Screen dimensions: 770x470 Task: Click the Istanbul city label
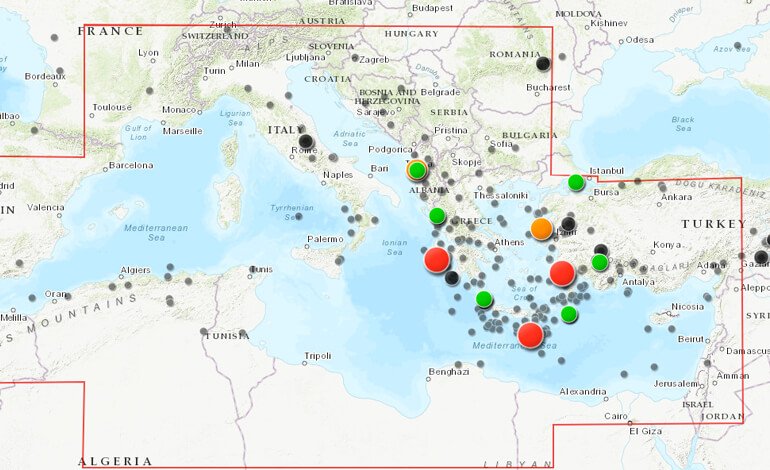tap(606, 171)
